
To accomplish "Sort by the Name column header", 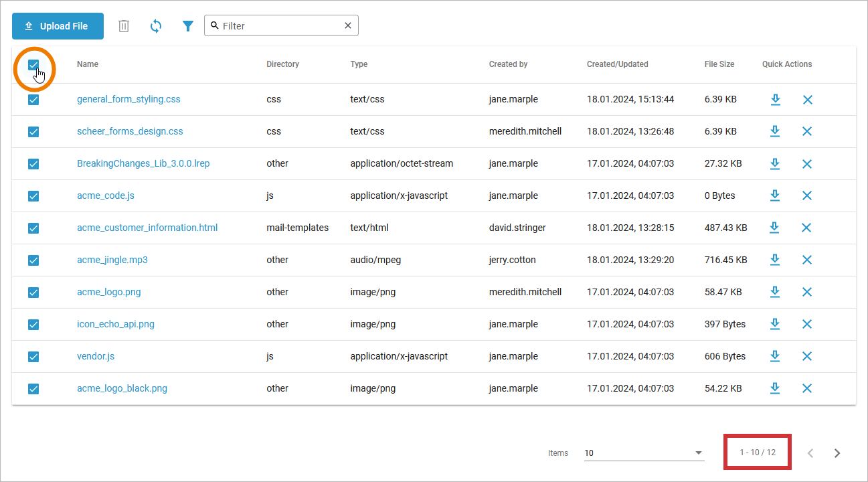I will coord(88,64).
